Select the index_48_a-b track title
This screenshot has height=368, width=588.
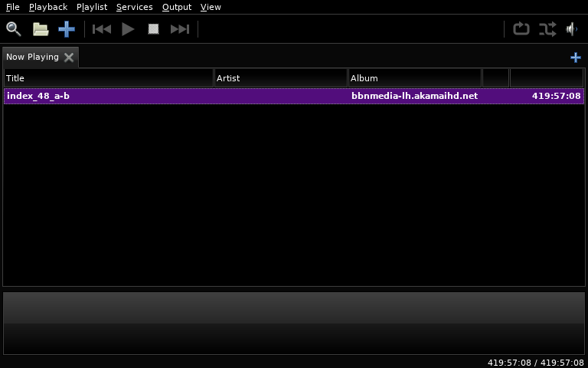point(38,96)
